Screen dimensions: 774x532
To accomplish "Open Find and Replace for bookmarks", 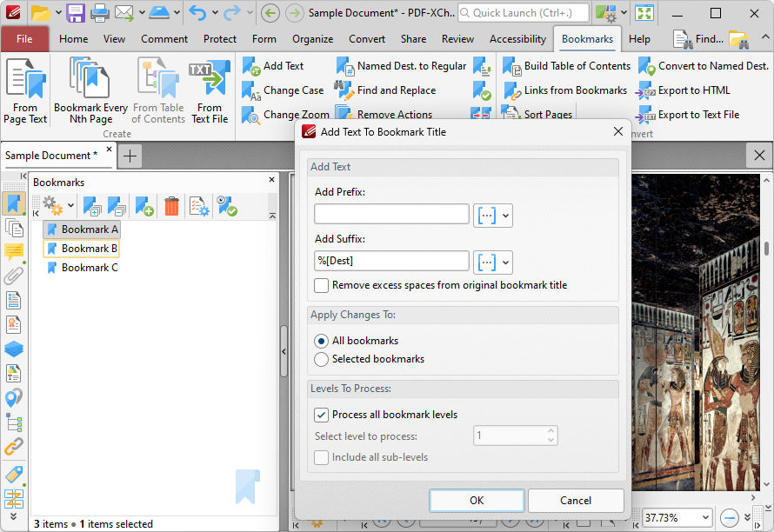I will (x=385, y=90).
